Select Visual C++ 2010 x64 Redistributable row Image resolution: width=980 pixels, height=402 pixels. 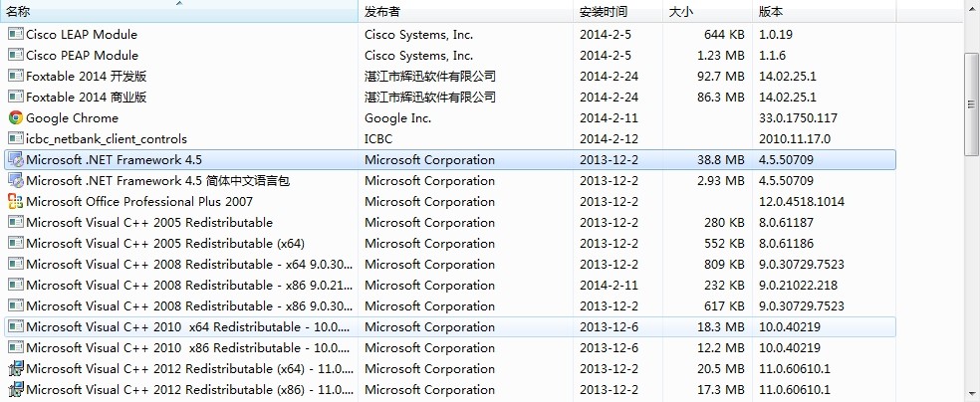(450, 327)
